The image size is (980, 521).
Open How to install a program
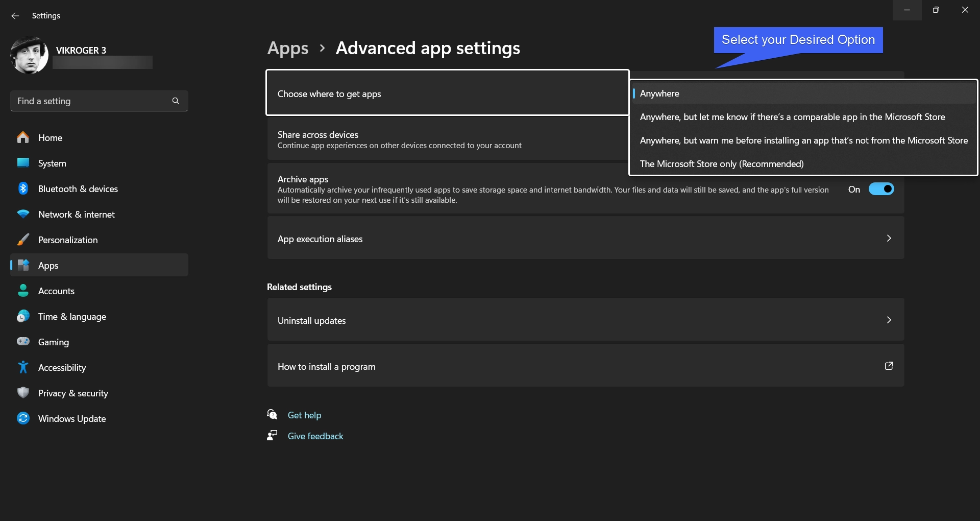point(585,366)
